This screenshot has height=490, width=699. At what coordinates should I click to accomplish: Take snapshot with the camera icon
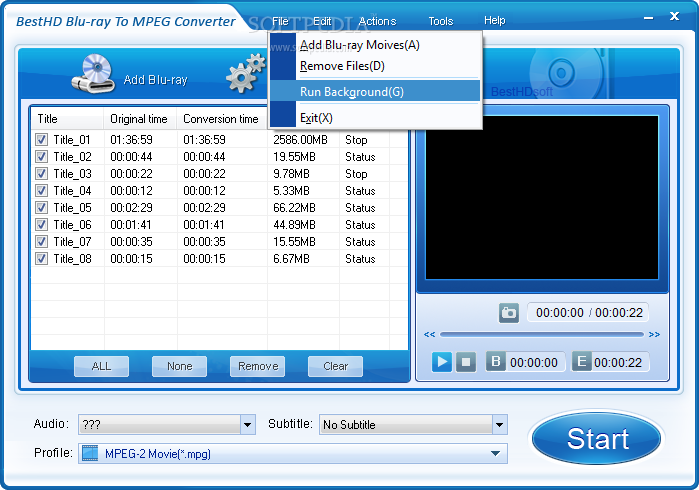pos(509,313)
